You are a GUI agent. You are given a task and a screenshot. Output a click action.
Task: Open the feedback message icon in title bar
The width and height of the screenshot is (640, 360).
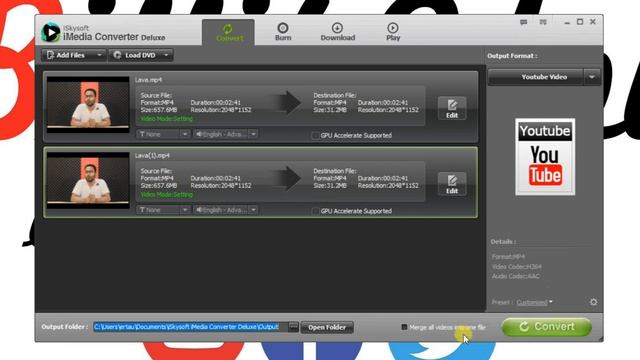[524, 22]
